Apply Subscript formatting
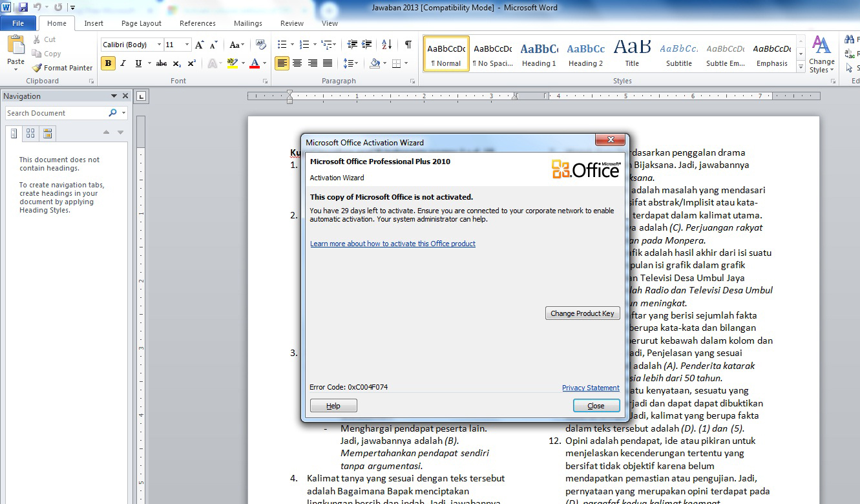860x504 pixels. click(177, 63)
